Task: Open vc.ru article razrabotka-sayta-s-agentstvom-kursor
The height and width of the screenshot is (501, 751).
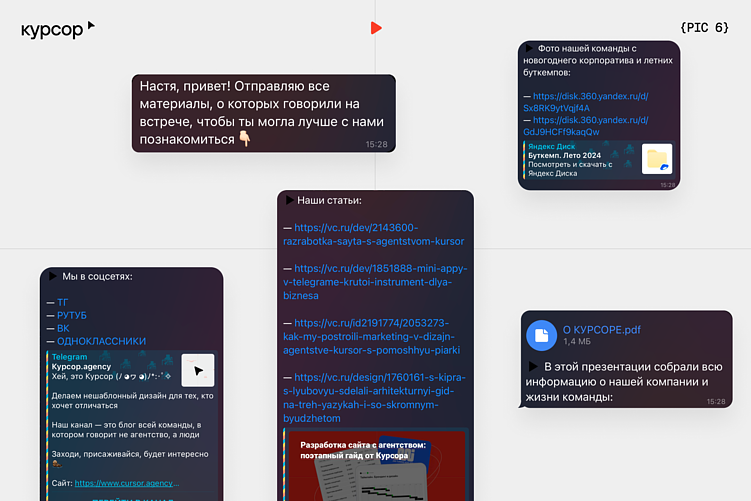Action: [374, 234]
